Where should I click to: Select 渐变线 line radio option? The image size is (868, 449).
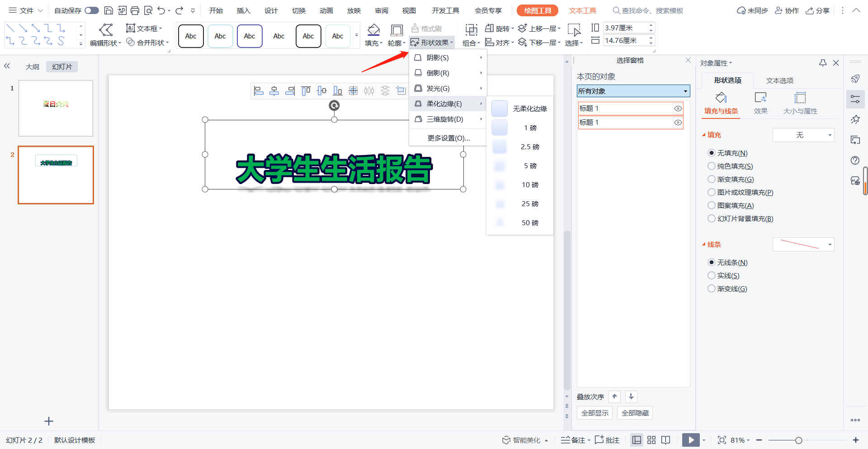pyautogui.click(x=712, y=288)
